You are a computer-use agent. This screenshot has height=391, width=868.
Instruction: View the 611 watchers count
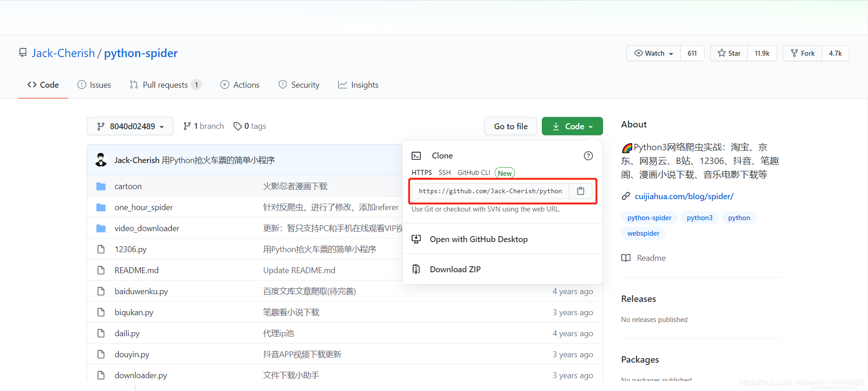coord(692,53)
